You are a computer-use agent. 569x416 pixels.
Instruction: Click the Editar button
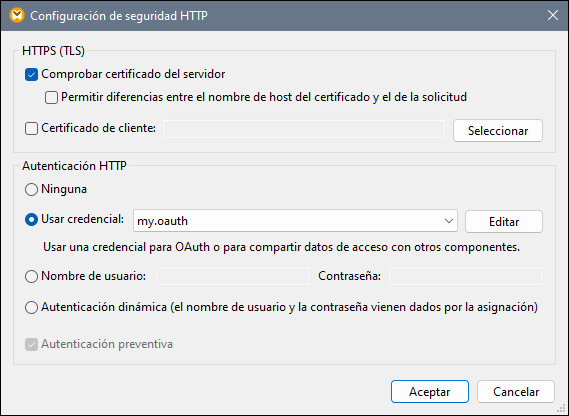click(x=504, y=221)
